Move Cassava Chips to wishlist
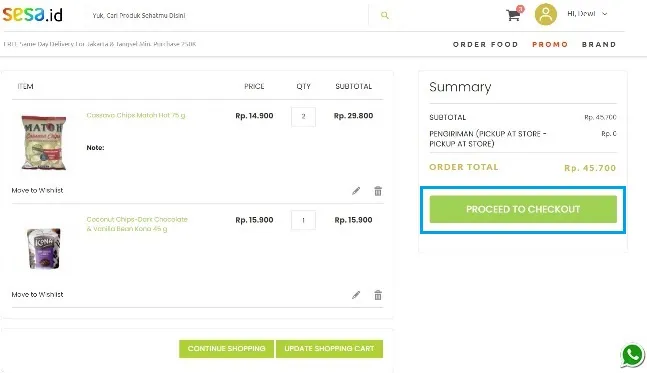 coord(37,190)
